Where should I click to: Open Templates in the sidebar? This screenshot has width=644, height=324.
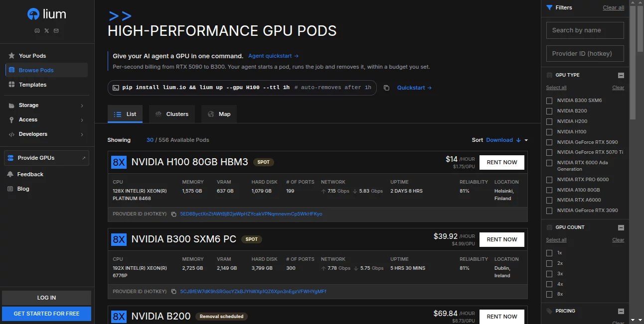(46, 85)
